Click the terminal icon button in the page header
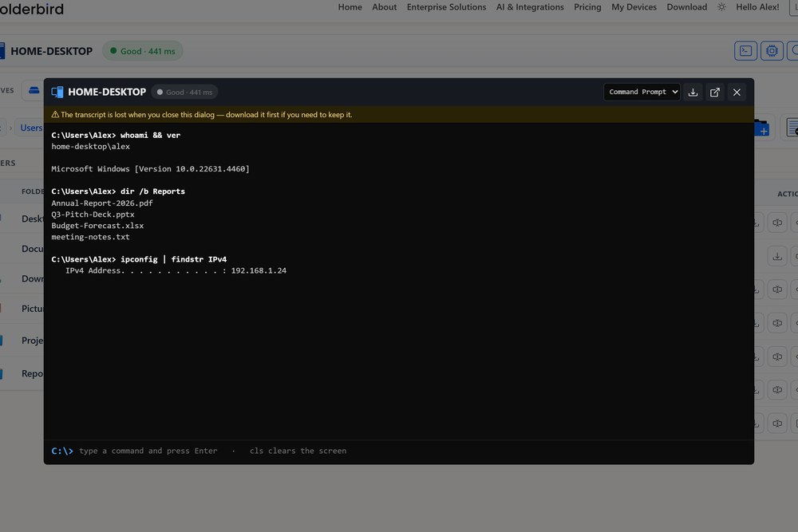This screenshot has width=798, height=532. (745, 51)
